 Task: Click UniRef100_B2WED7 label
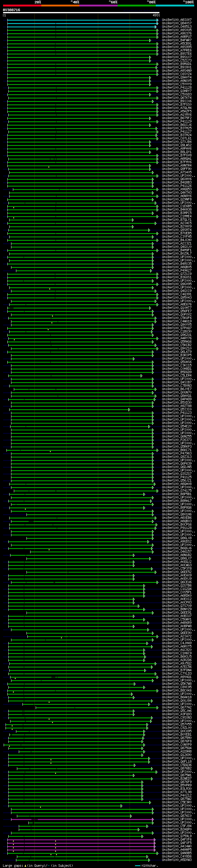coord(177,778)
